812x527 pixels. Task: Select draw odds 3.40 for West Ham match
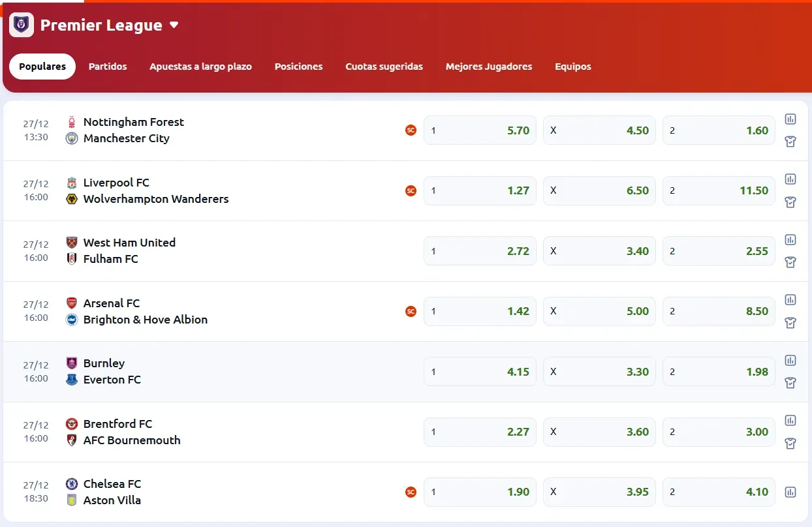click(599, 251)
